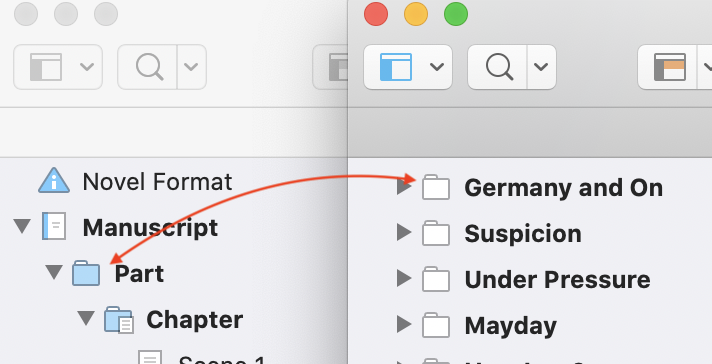Viewport: 712px width, 364px height.
Task: Select the Chapter label
Action: click(194, 320)
